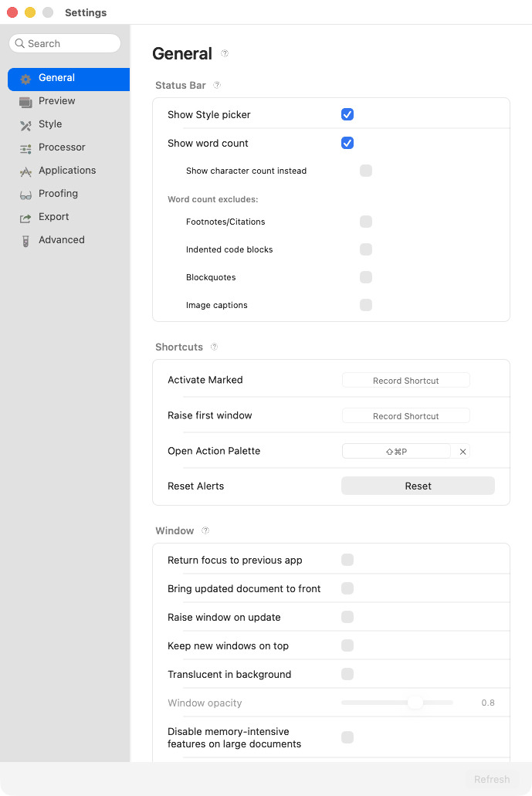Click the Window opacity value 0.8
Screen dimensions: 532x796
[488, 703]
